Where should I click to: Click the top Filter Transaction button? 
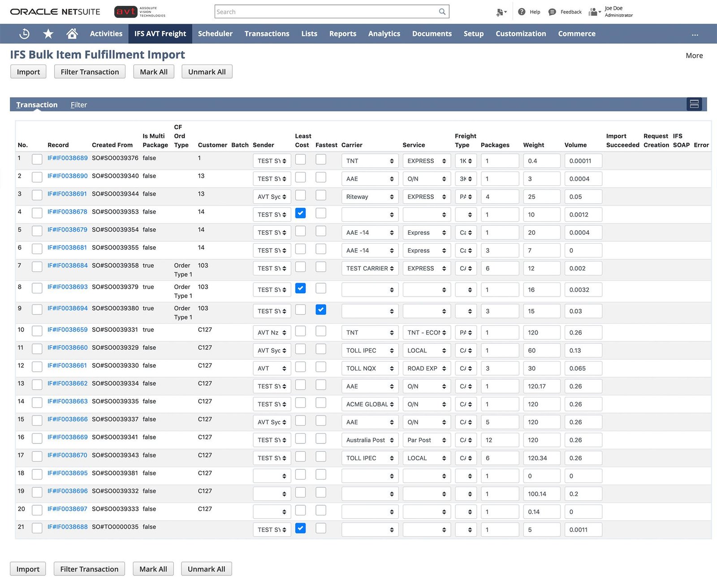tap(90, 72)
